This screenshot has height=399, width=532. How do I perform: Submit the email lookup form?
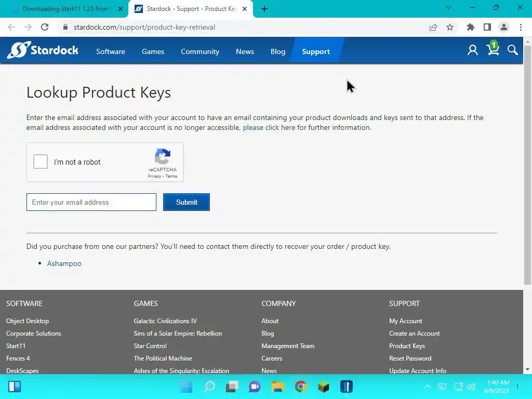[x=187, y=202]
